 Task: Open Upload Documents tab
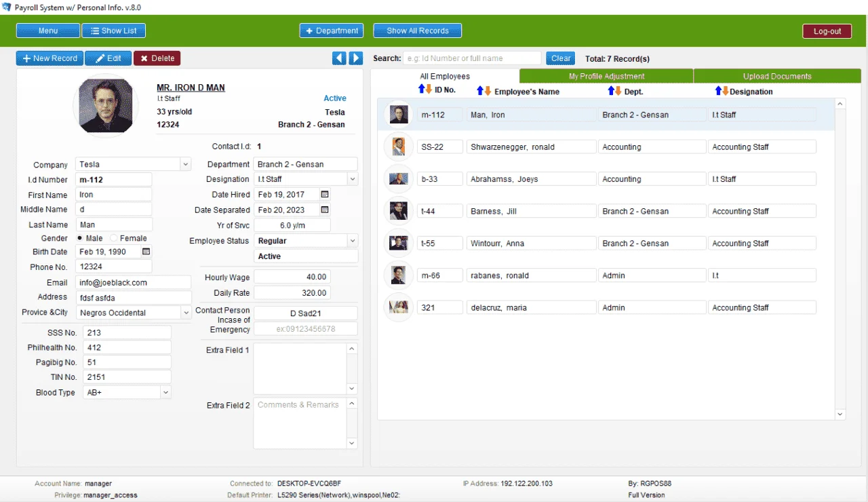pyautogui.click(x=777, y=76)
